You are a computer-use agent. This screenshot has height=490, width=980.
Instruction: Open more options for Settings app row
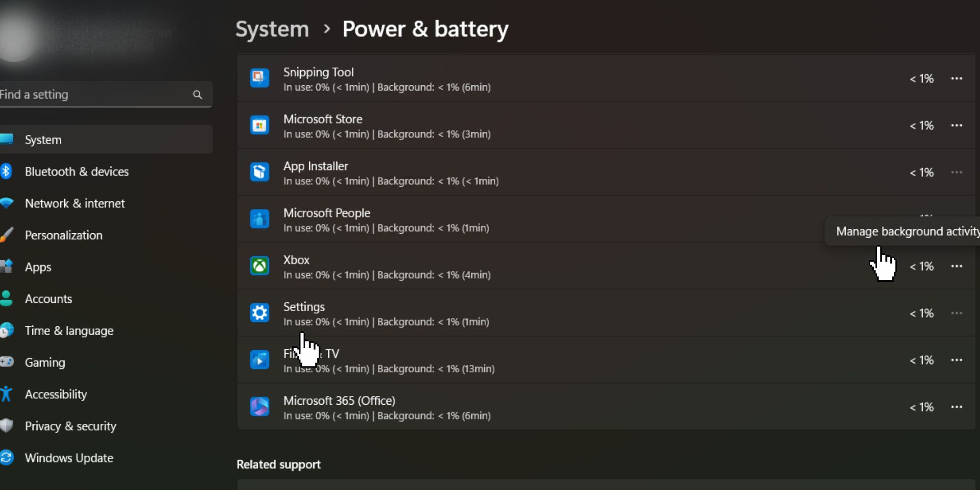tap(956, 313)
